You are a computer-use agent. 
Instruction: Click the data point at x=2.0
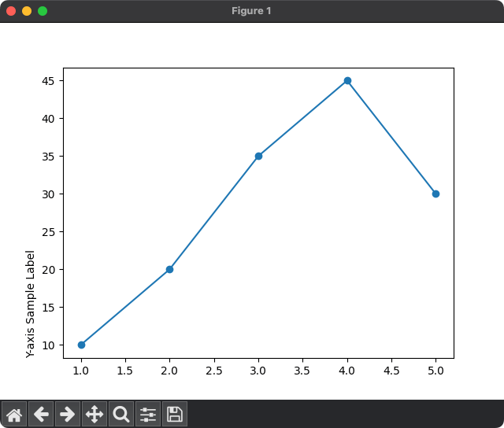170,269
